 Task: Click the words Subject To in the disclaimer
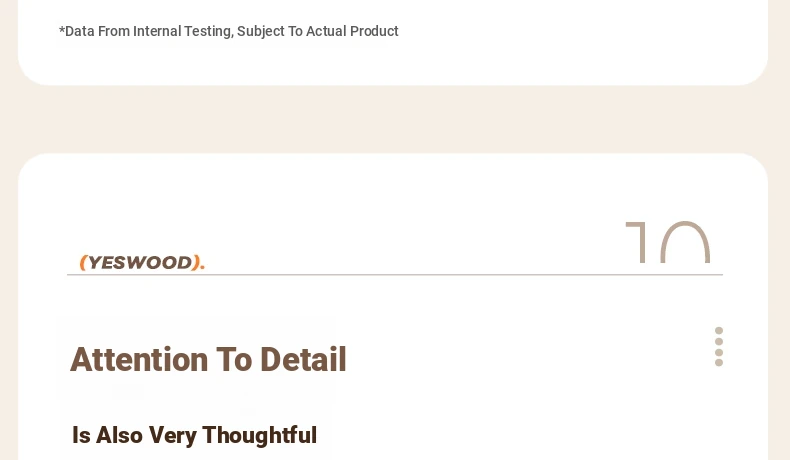(x=270, y=31)
